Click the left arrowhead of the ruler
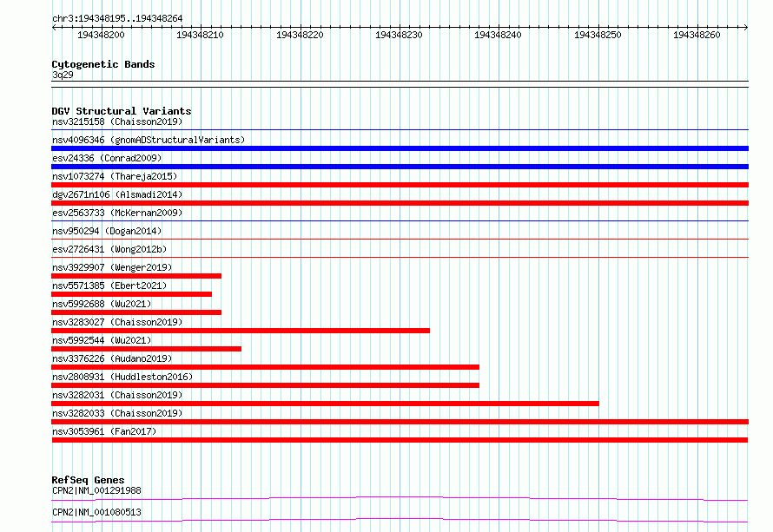This screenshot has width=773, height=532. [54, 27]
